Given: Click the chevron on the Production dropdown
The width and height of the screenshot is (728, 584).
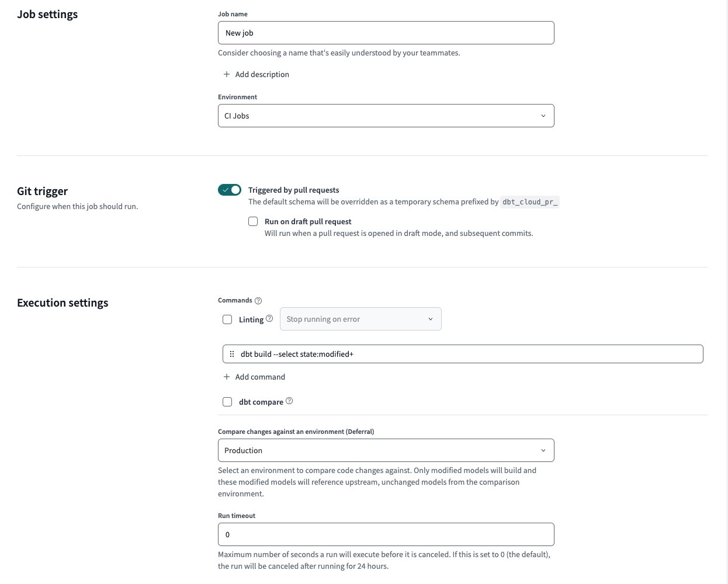Looking at the screenshot, I should (x=543, y=450).
